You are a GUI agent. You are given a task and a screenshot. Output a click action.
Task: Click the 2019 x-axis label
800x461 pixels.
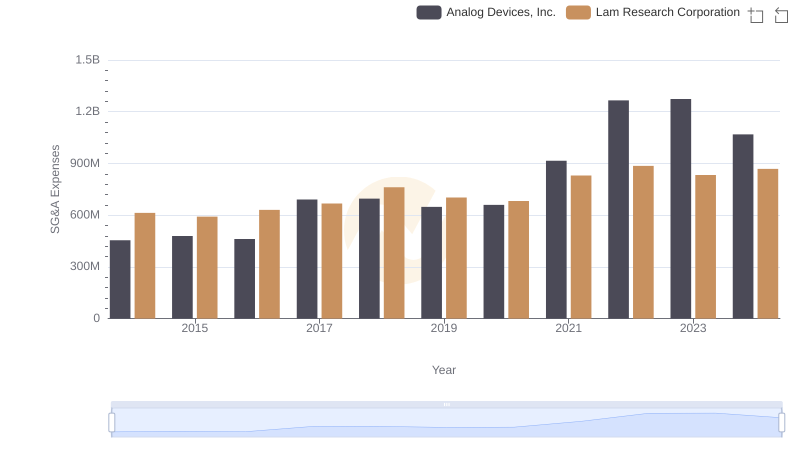coord(444,328)
